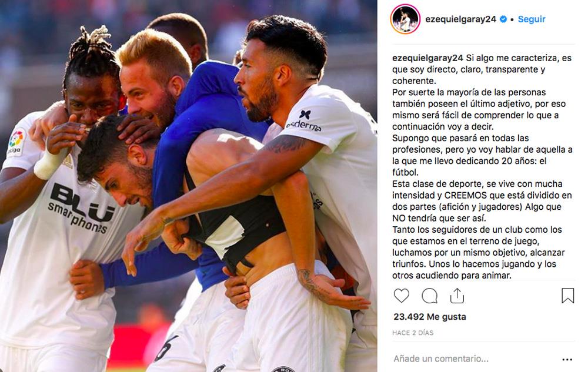588x372 pixels.
Task: Click the blue verified badge next to username
Action: 503,19
